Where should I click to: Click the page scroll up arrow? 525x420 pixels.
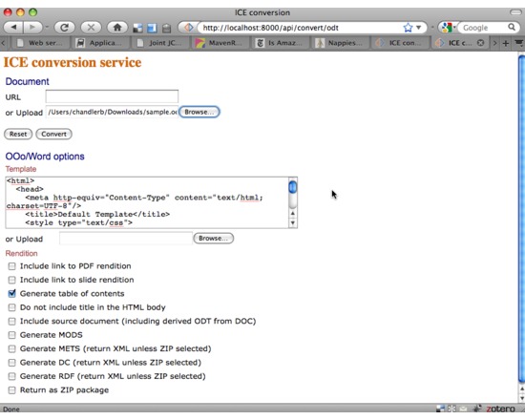(521, 388)
